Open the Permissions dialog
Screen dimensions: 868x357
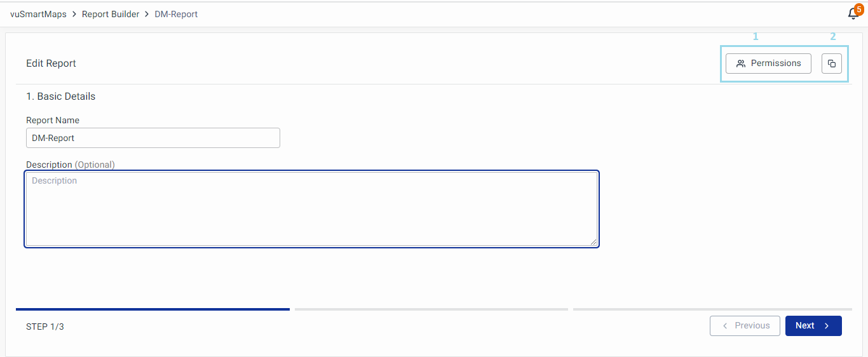pyautogui.click(x=768, y=64)
